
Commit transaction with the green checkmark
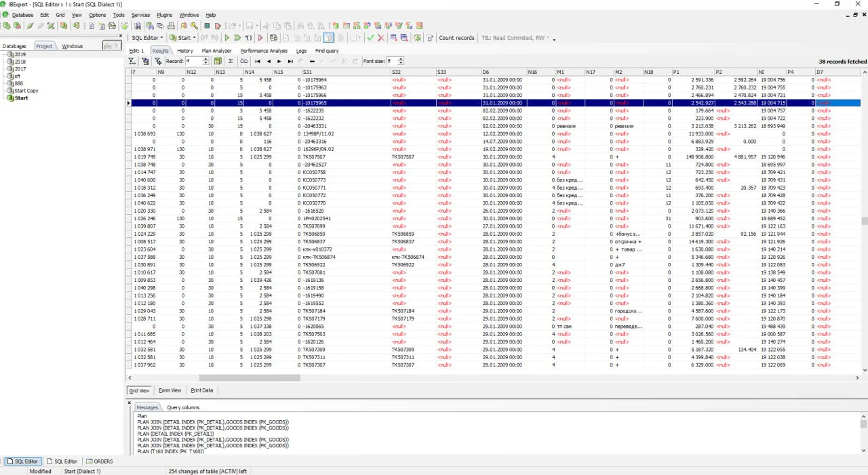click(x=370, y=38)
